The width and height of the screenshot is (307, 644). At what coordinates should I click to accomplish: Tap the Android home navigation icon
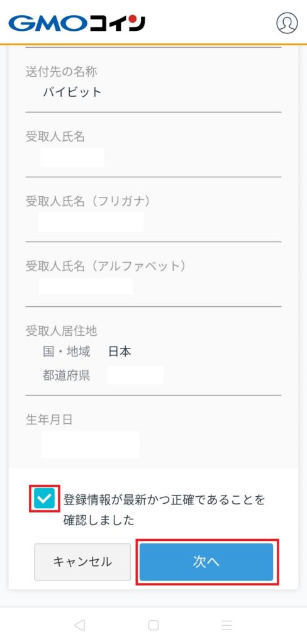click(x=153, y=625)
